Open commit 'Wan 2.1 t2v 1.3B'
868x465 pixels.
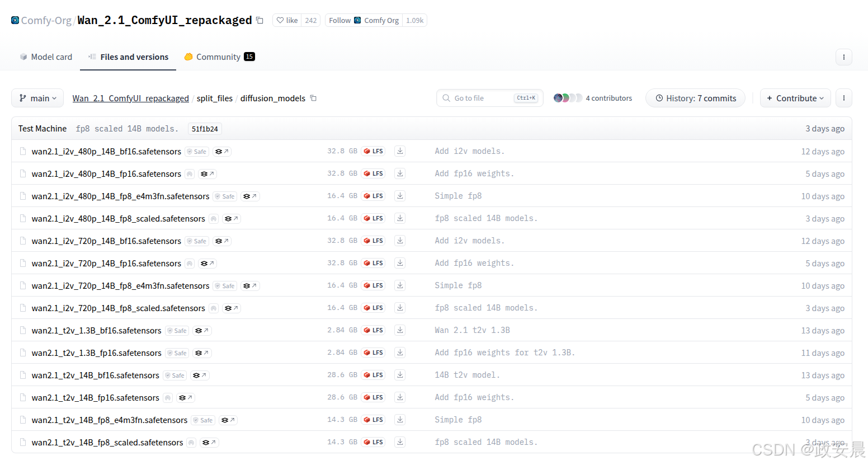(x=472, y=330)
